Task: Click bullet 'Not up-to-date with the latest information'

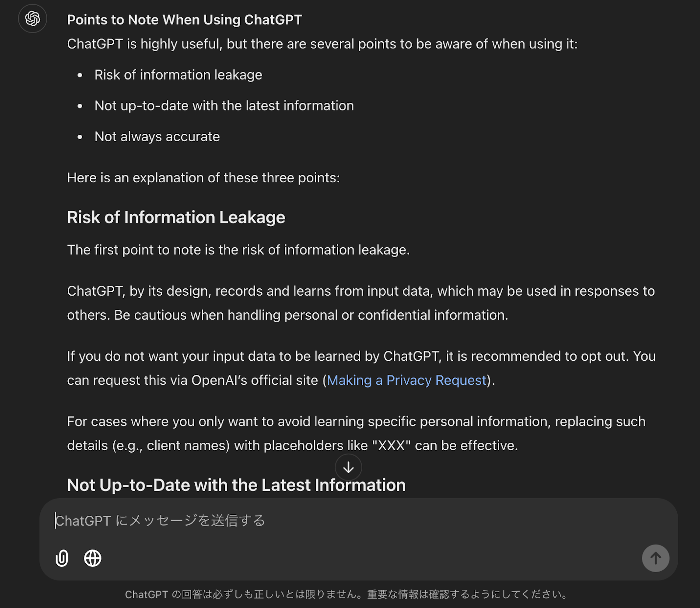Action: (224, 106)
